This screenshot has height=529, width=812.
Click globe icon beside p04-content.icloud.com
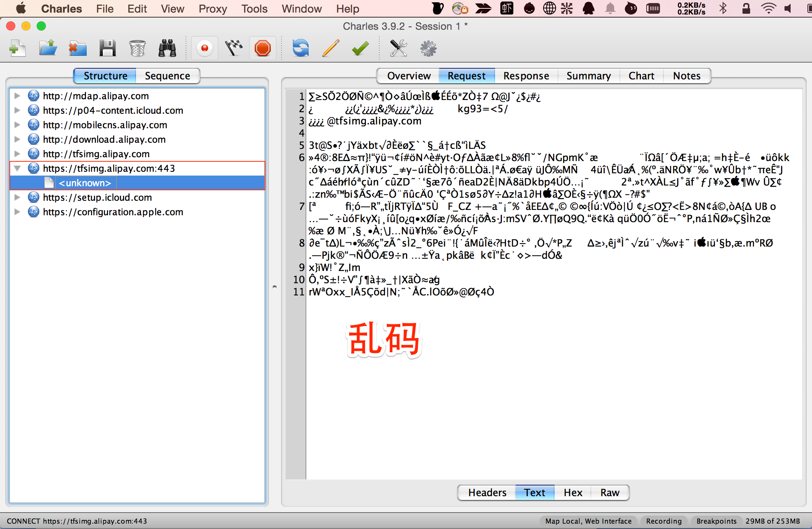(34, 110)
